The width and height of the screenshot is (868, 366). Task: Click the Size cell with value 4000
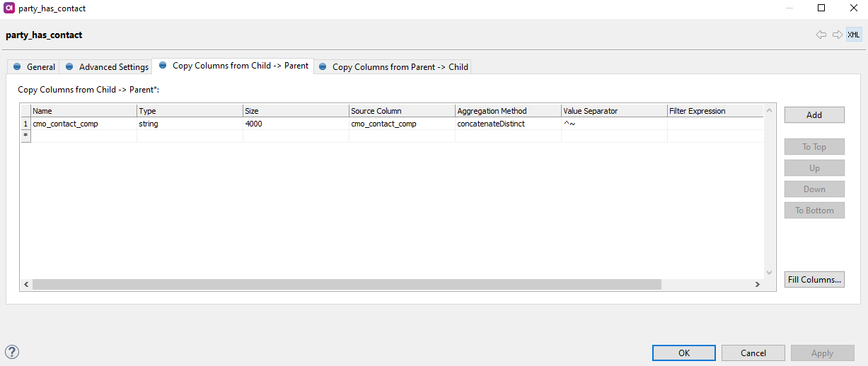tap(295, 124)
